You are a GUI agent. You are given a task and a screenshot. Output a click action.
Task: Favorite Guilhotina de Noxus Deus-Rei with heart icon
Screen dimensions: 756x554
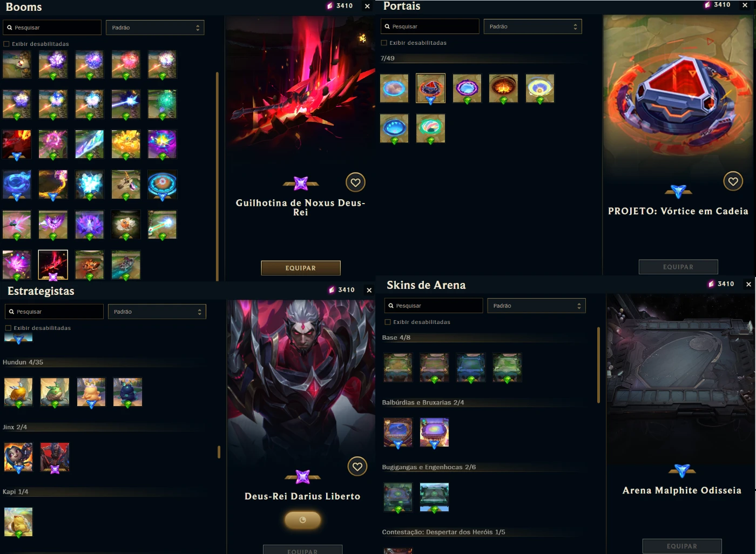tap(355, 183)
